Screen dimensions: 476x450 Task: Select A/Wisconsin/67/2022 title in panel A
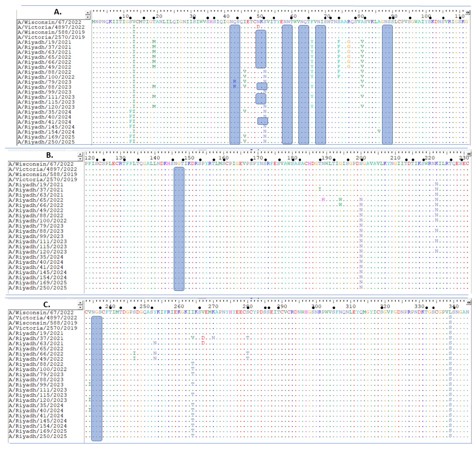coord(49,22)
